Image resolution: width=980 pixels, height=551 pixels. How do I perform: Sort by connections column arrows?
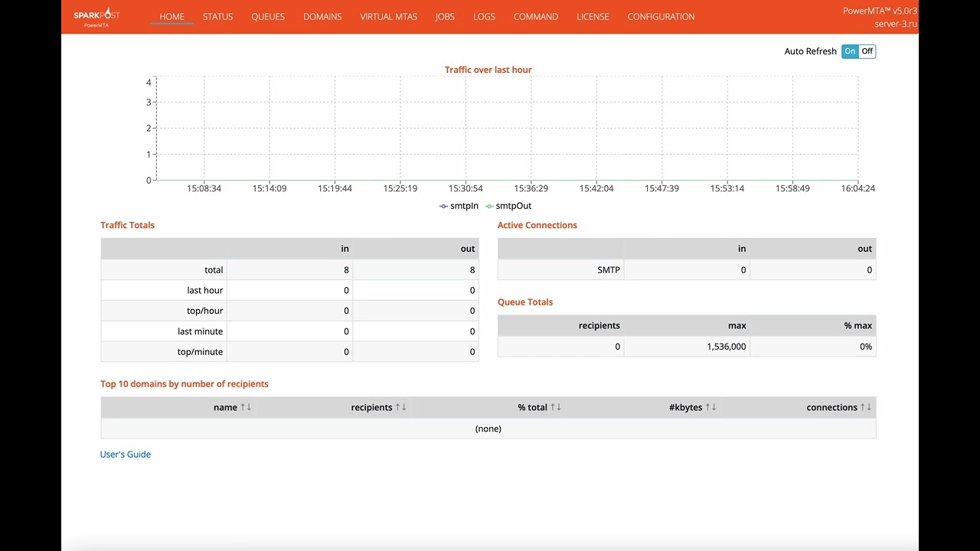click(866, 407)
